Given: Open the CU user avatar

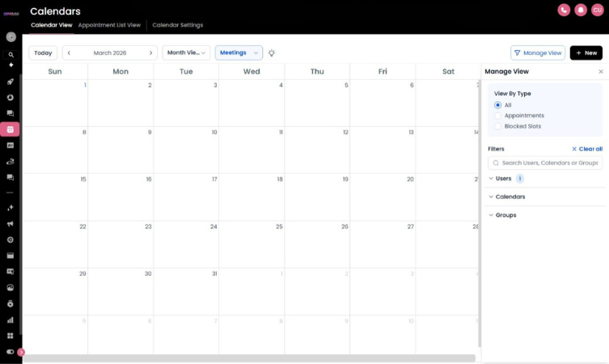Looking at the screenshot, I should pyautogui.click(x=598, y=10).
